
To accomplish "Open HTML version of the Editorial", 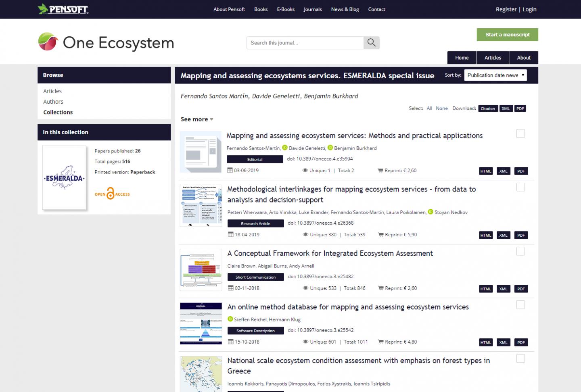I will click(x=486, y=171).
